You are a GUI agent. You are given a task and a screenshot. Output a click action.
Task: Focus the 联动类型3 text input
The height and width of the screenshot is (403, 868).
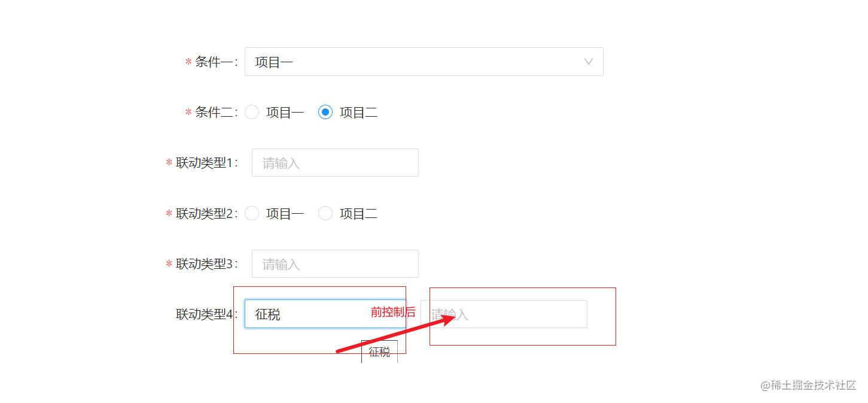point(334,263)
